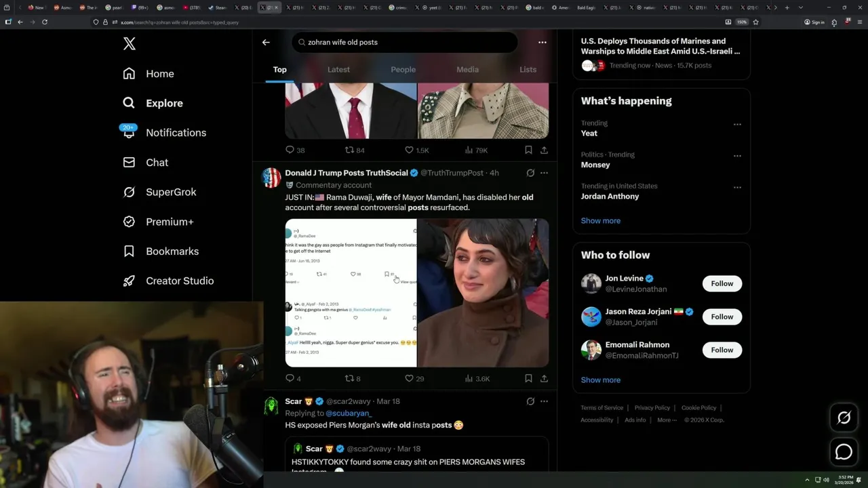View analytics showing 3.6K views
Viewport: 868px width, 488px height.
click(477, 378)
